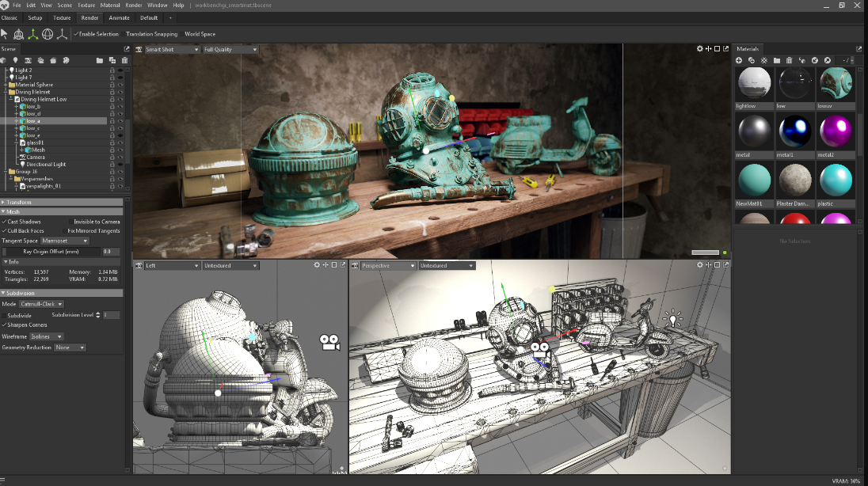Select the scale tool icon in toolbar
Screen dimensions: 868x486
pos(62,34)
